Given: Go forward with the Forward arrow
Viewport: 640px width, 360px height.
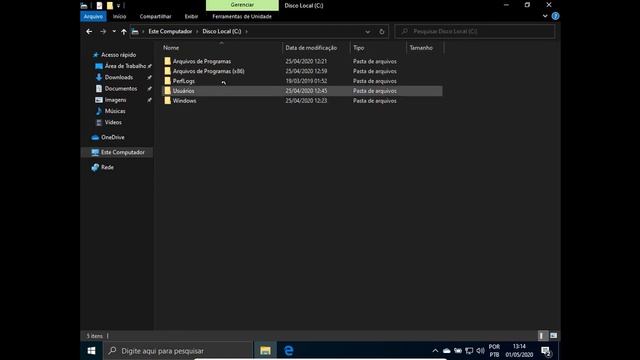Looking at the screenshot, I should click(103, 31).
